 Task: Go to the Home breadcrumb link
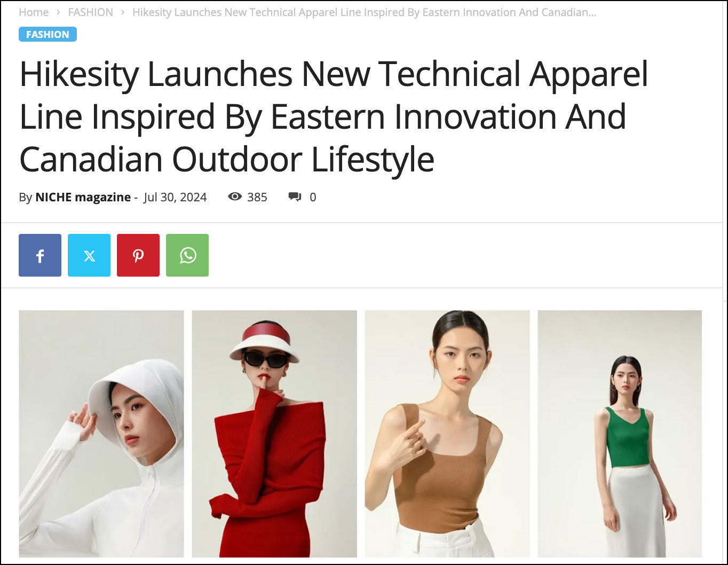(x=34, y=12)
